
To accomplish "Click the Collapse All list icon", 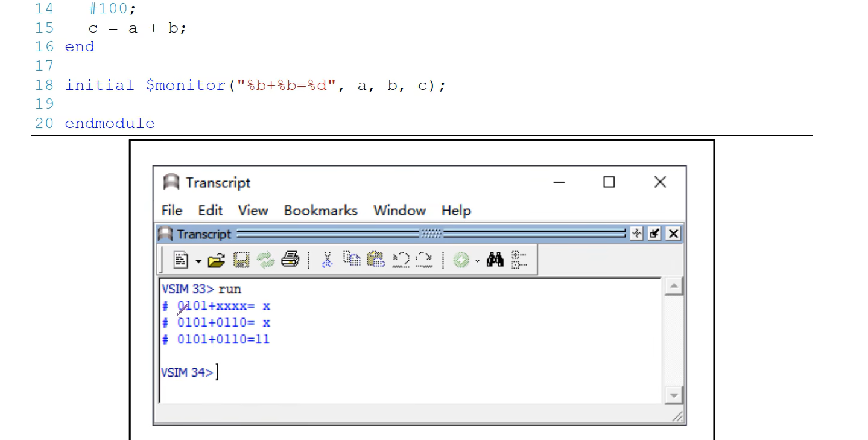I will pyautogui.click(x=519, y=260).
